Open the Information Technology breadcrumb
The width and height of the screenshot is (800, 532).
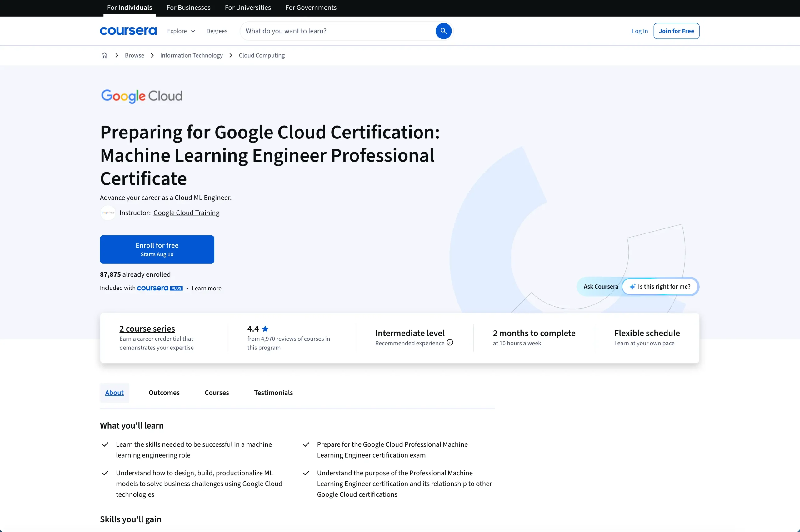[191, 55]
